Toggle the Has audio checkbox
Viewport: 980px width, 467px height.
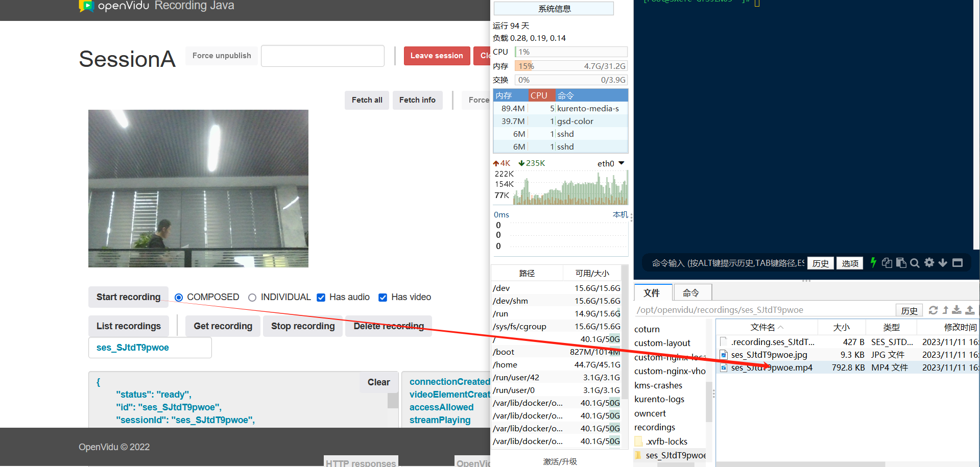pyautogui.click(x=321, y=298)
